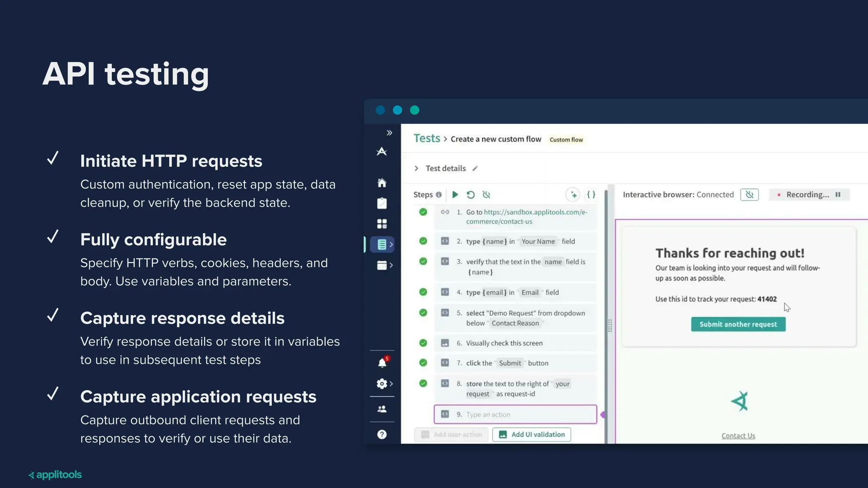This screenshot has height=488, width=868.
Task: Click the Add user action button
Action: (x=451, y=435)
